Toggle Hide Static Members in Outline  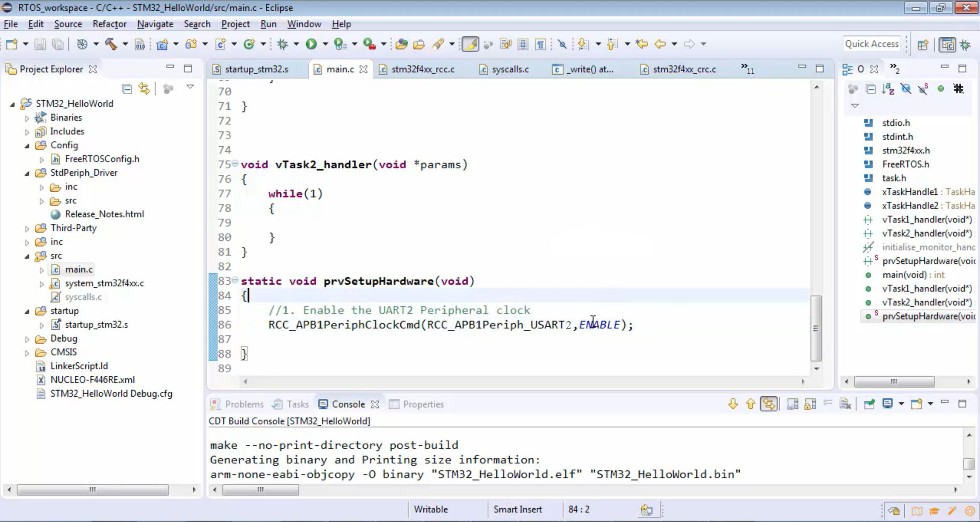[923, 89]
